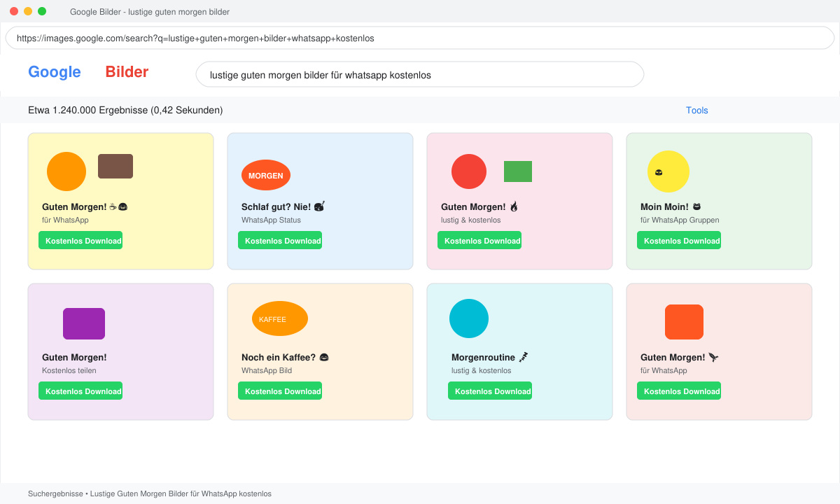Viewport: 840px width, 504px height.
Task: Click the 'Kostenlos teilen' caption
Action: click(x=69, y=370)
